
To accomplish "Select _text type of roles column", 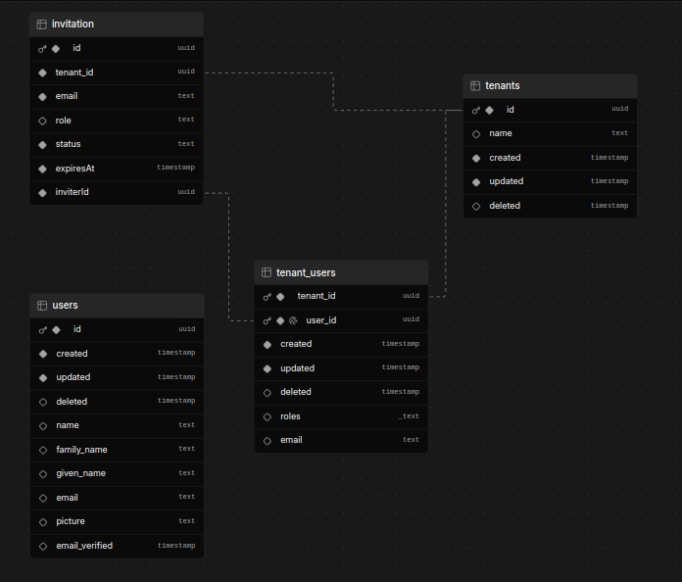I will [408, 416].
